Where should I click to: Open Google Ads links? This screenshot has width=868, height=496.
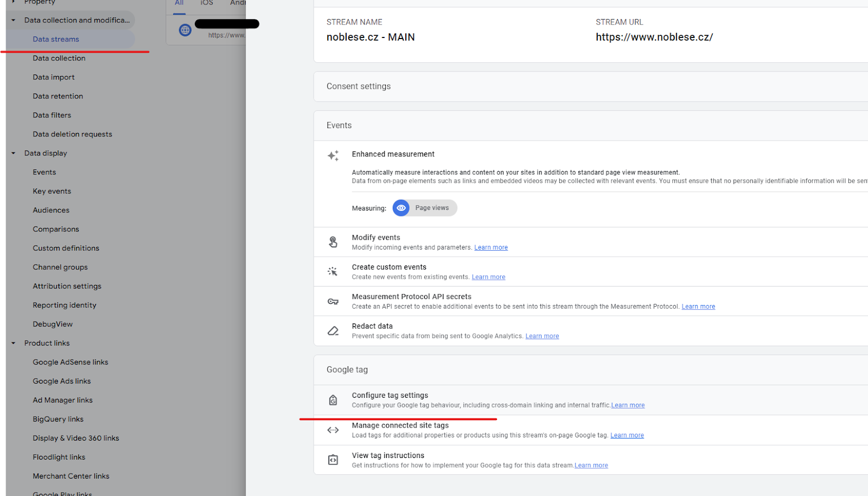coord(62,381)
